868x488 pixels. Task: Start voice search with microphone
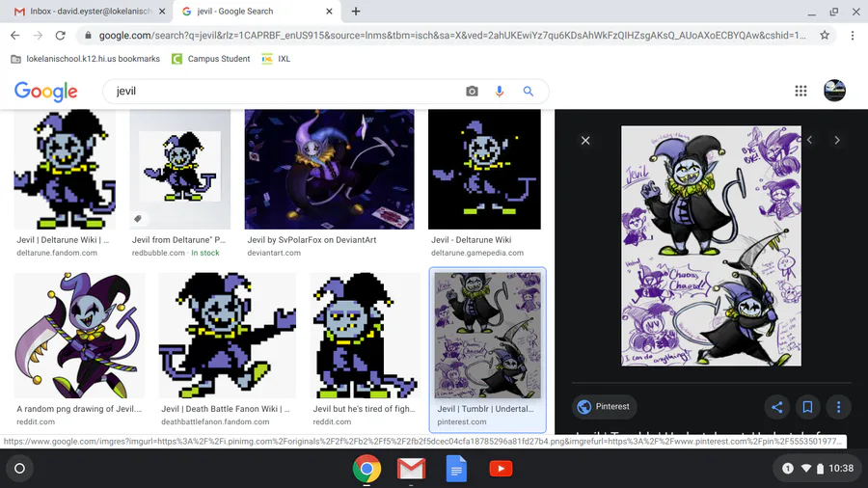pos(500,92)
